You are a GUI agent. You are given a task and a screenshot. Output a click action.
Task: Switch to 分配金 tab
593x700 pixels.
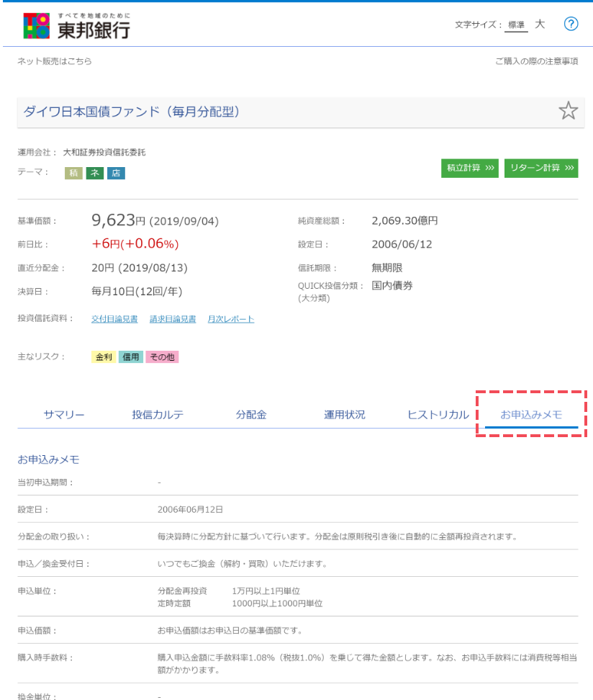click(251, 415)
